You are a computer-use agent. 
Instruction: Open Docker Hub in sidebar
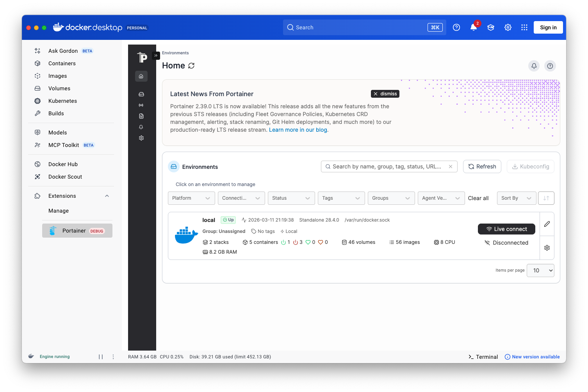71,164
